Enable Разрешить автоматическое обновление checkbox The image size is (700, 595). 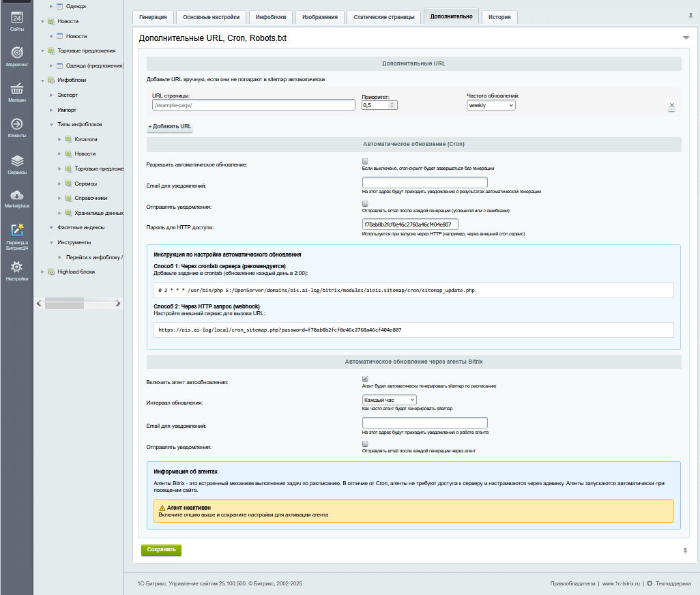click(365, 161)
